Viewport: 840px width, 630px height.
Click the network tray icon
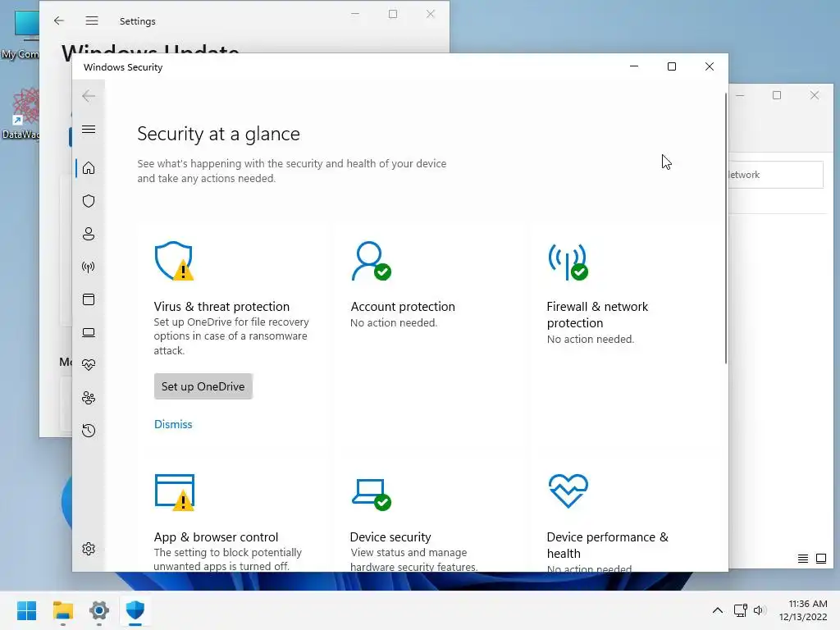click(741, 610)
